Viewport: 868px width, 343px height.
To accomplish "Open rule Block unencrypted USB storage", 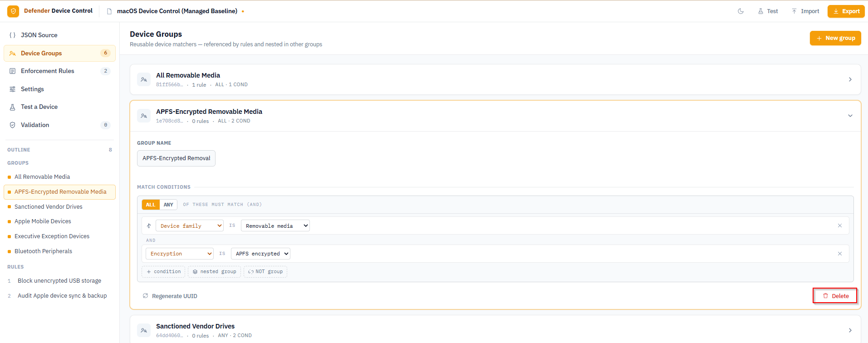I will (59, 281).
